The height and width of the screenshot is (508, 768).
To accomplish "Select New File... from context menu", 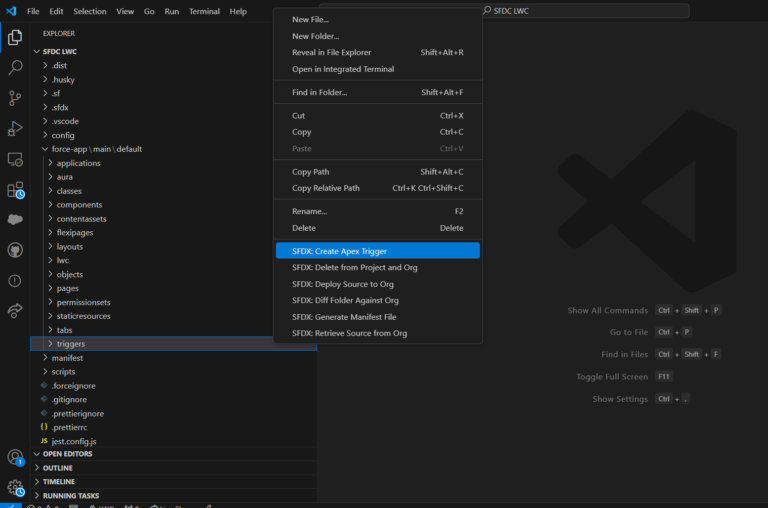I will tap(310, 19).
